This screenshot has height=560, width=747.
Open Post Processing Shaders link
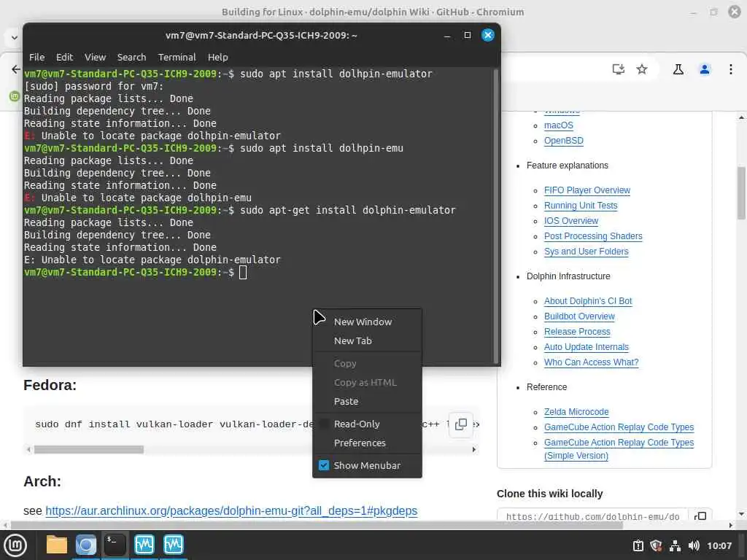[593, 236]
